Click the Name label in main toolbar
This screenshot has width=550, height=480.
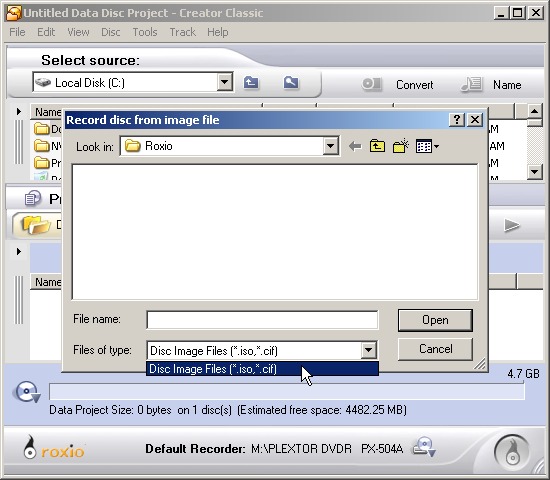pos(507,85)
